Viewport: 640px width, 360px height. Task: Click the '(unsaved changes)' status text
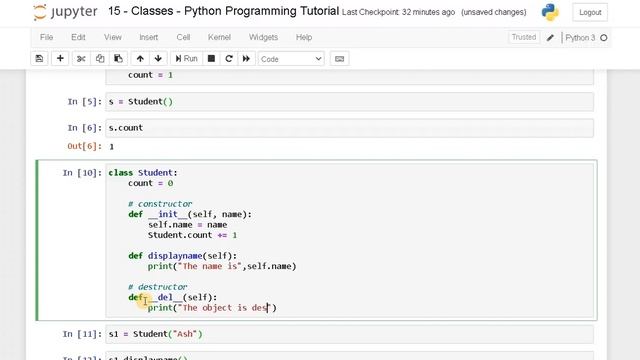pos(493,12)
